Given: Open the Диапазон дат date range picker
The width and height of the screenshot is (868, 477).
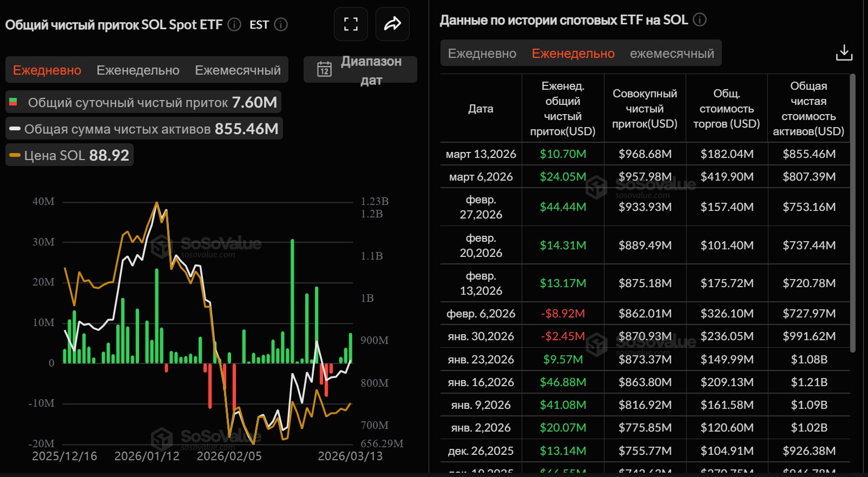Looking at the screenshot, I should (360, 70).
